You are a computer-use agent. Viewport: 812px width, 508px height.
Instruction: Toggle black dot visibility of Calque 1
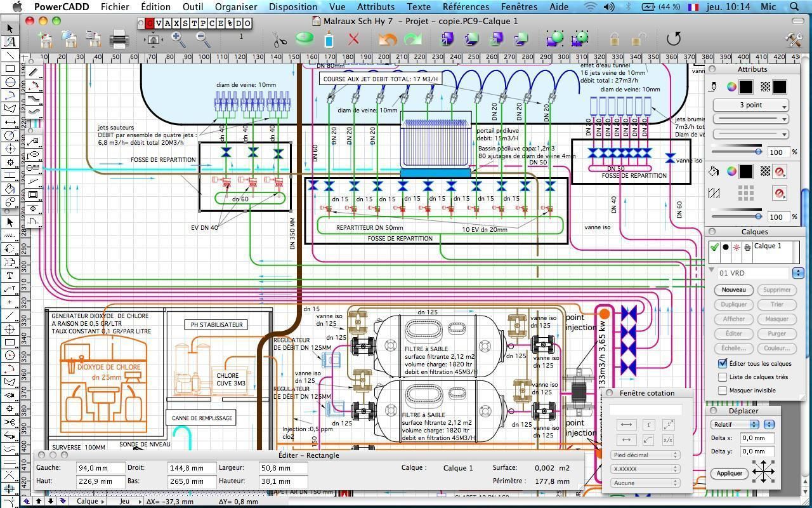[x=726, y=247]
